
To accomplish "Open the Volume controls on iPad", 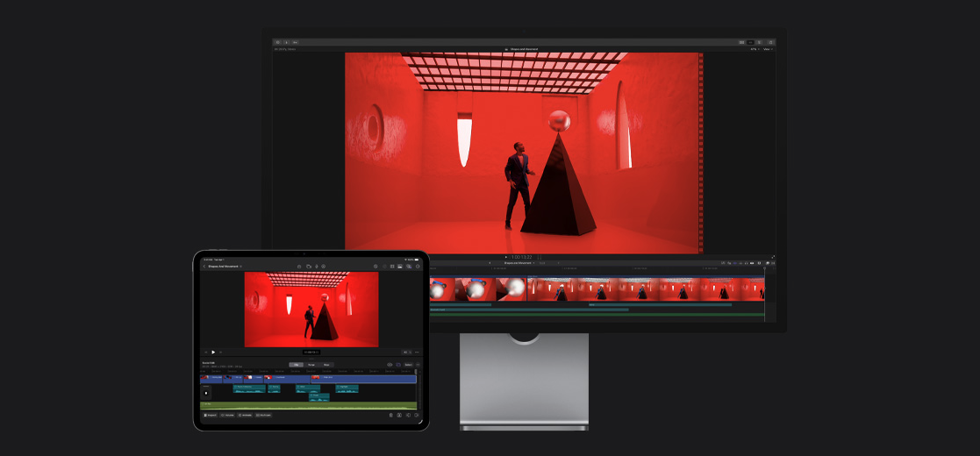I will 228,415.
